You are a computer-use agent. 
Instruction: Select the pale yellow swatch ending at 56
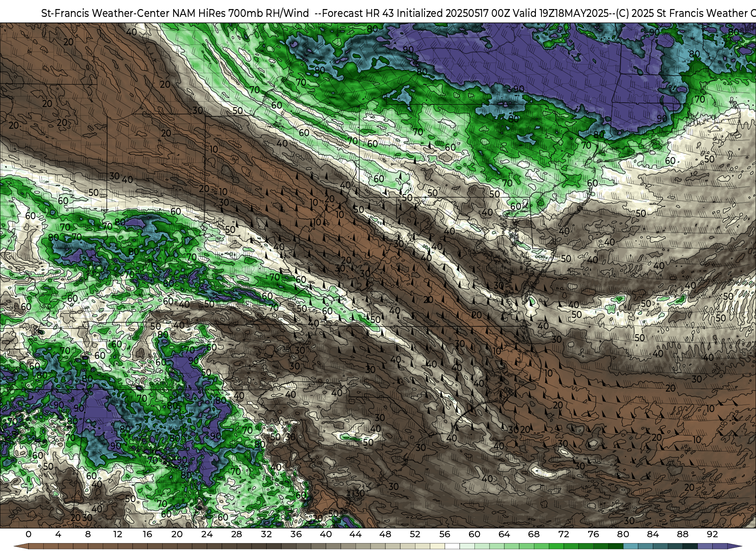437,546
